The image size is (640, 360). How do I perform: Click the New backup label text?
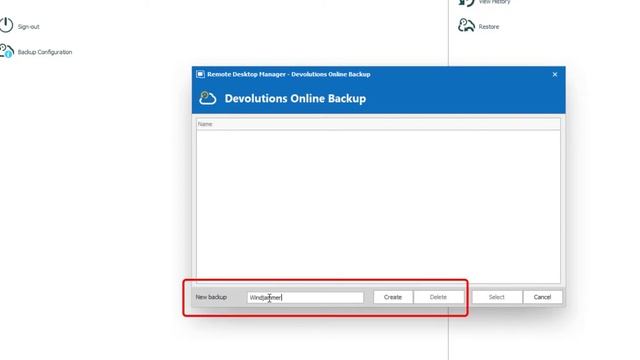(x=211, y=297)
